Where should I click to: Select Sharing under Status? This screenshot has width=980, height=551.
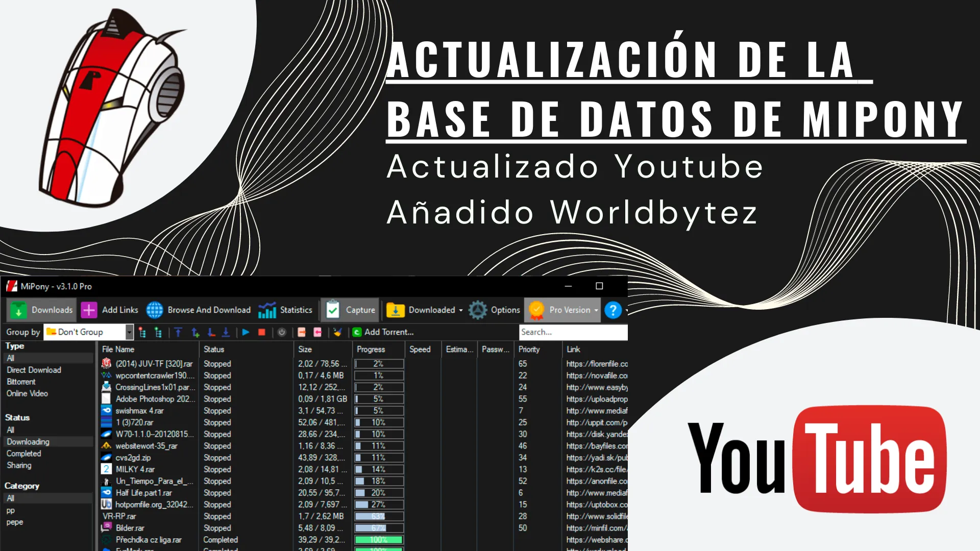tap(19, 465)
